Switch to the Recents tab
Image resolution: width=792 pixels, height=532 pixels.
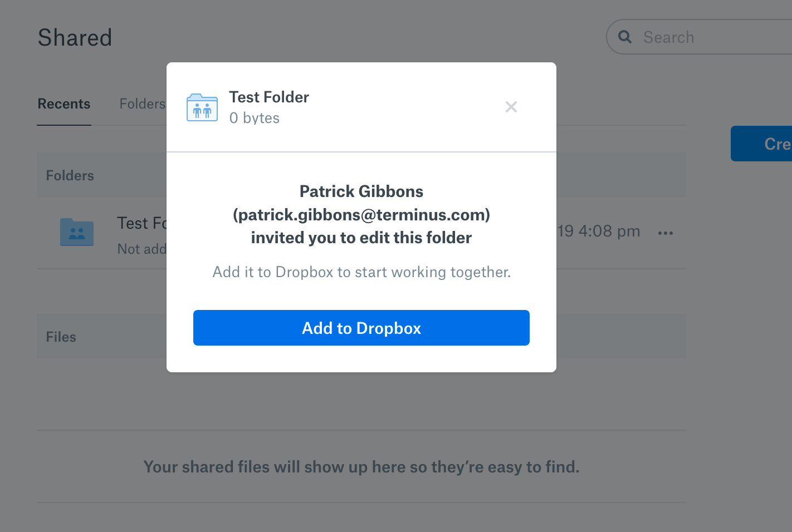64,104
